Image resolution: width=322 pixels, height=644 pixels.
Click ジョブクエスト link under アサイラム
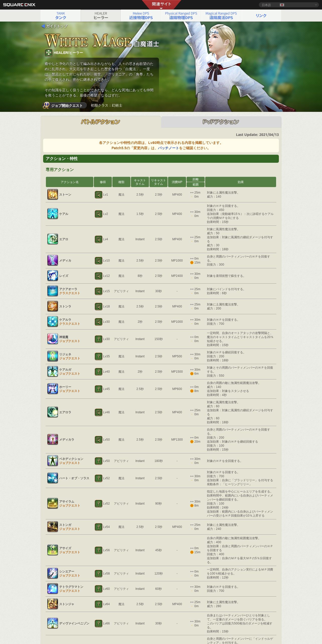pos(69,506)
